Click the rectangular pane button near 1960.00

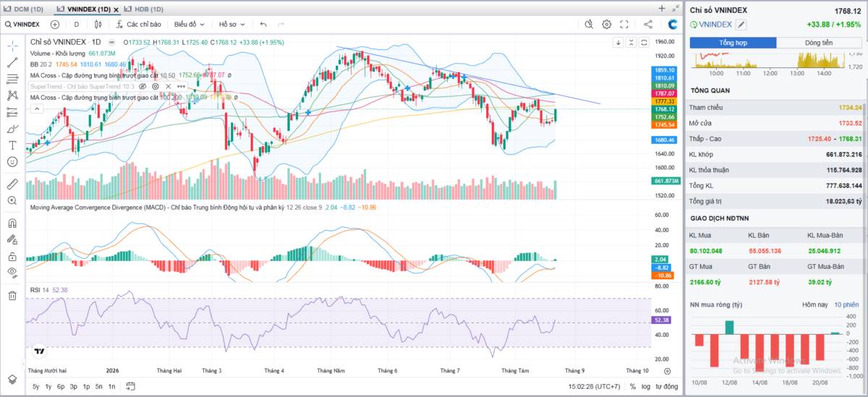644,43
